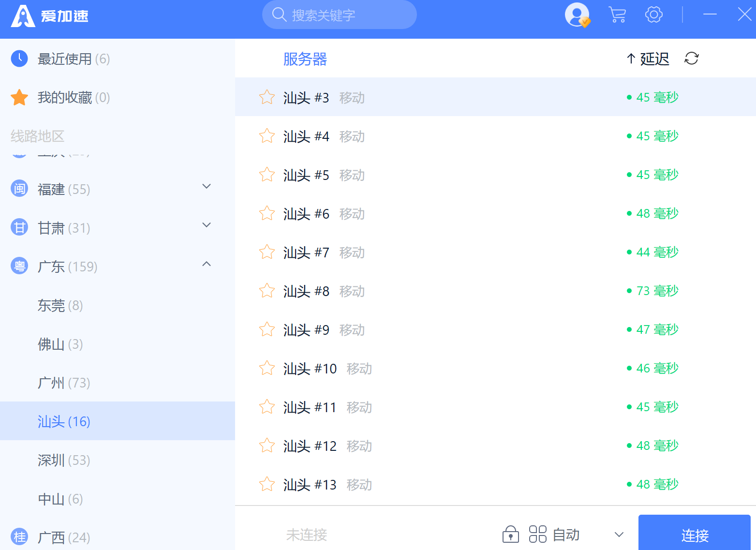
Task: Open 我的收藏 (0) list
Action: (x=118, y=98)
